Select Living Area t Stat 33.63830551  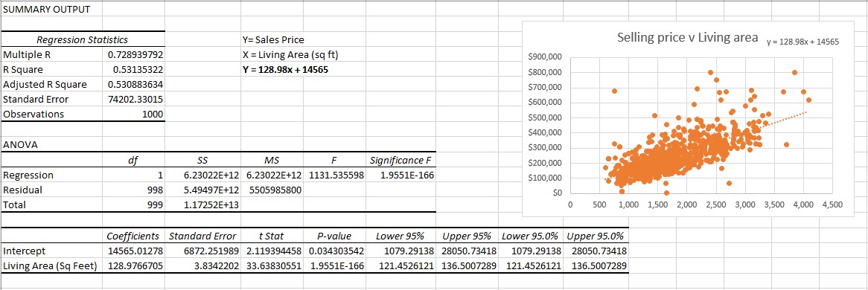coord(271,266)
